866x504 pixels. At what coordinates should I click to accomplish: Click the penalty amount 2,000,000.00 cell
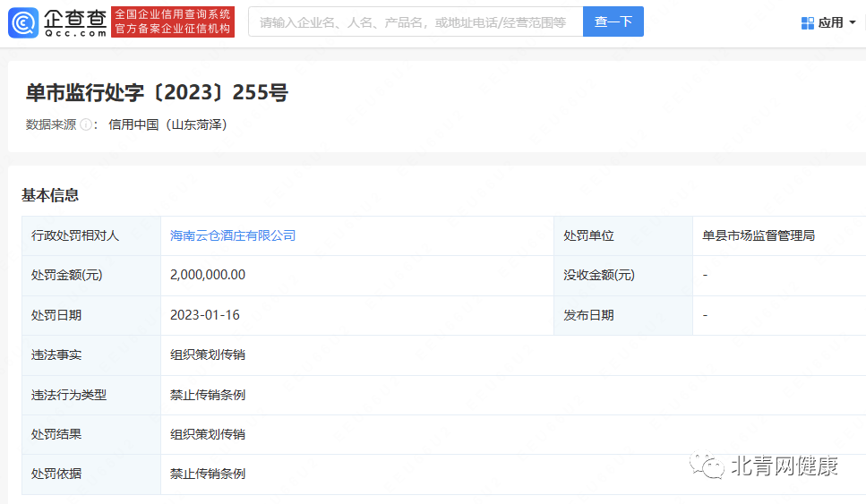click(208, 275)
